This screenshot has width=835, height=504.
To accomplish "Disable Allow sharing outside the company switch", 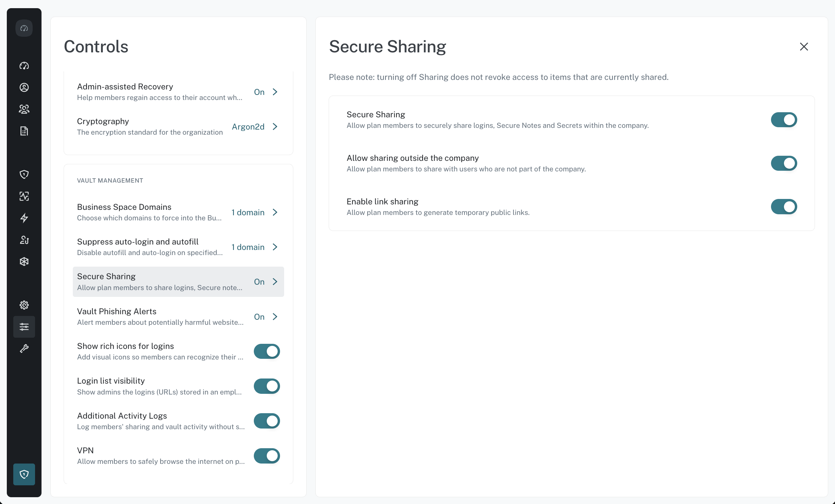I will click(x=784, y=163).
